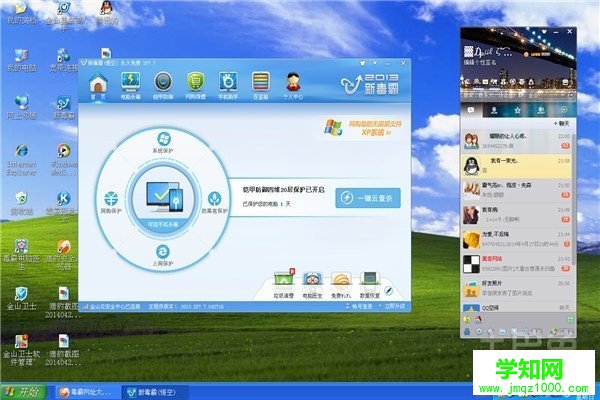The height and width of the screenshot is (400, 600).
Task: Open 个人中心 personal center icon
Action: [x=293, y=86]
